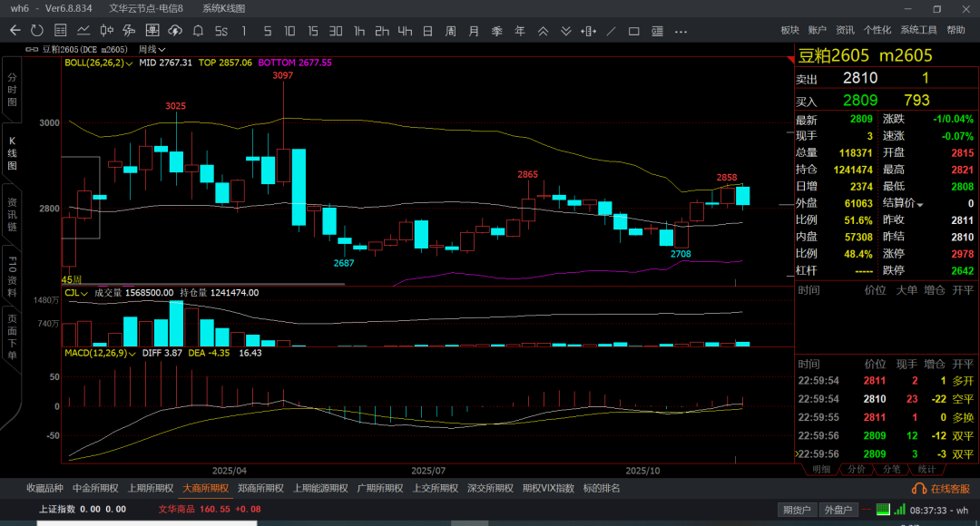Click the 期货户 account button
Image resolution: width=980 pixels, height=526 pixels.
pos(796,510)
